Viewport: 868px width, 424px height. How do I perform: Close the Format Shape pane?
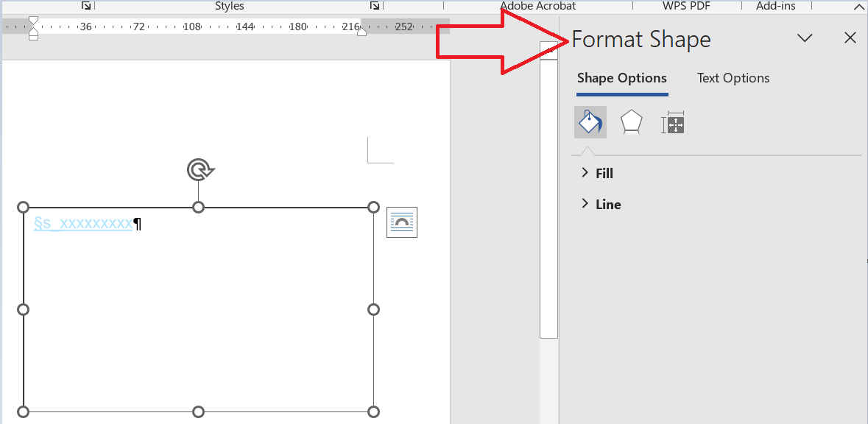[x=850, y=38]
